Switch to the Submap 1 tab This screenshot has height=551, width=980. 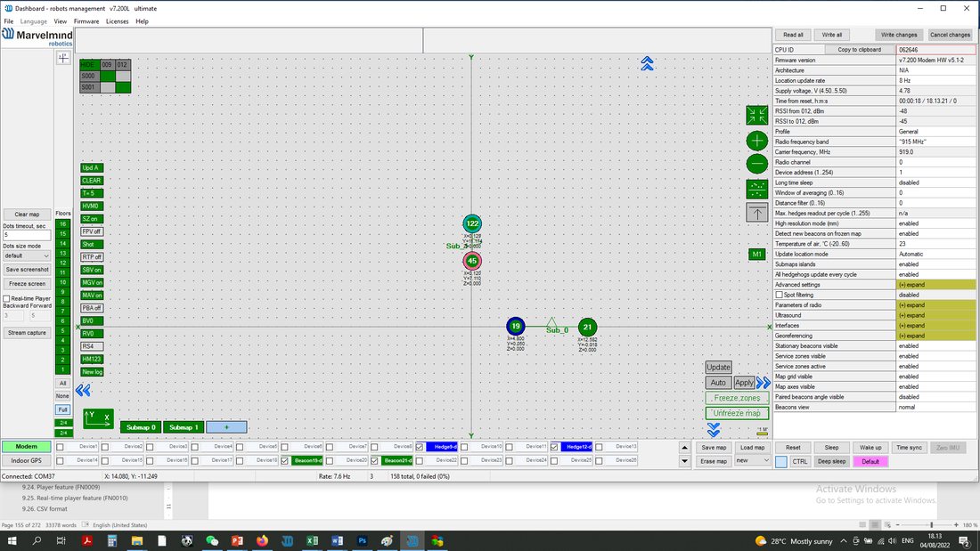click(x=184, y=427)
